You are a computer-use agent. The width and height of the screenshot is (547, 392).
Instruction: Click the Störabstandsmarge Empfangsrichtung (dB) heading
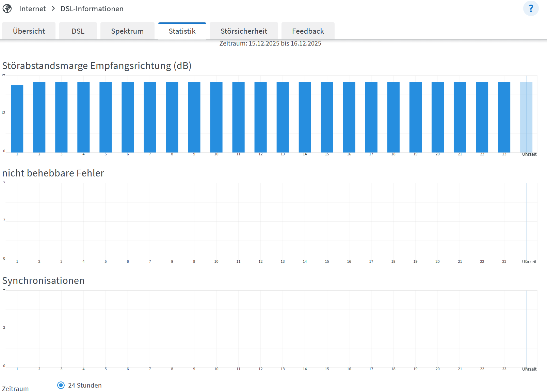point(97,66)
